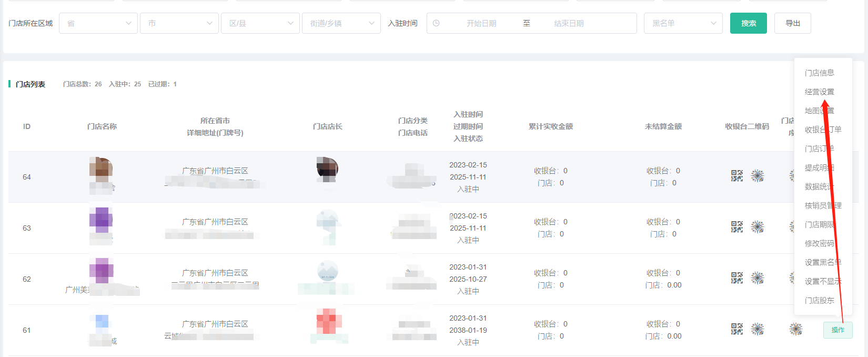Open the square QR code for store 61
868x357 pixels.
tap(736, 329)
